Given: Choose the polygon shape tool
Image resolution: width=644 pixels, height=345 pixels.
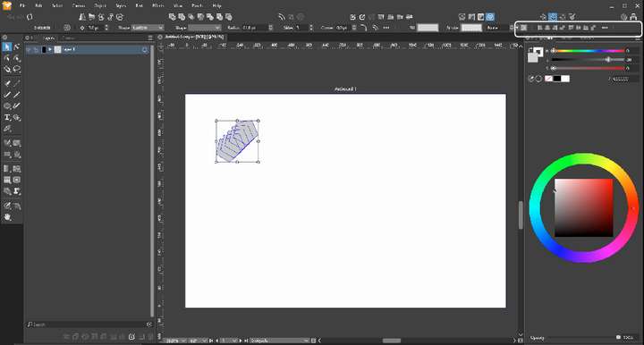Looking at the screenshot, I should pyautogui.click(x=7, y=105).
